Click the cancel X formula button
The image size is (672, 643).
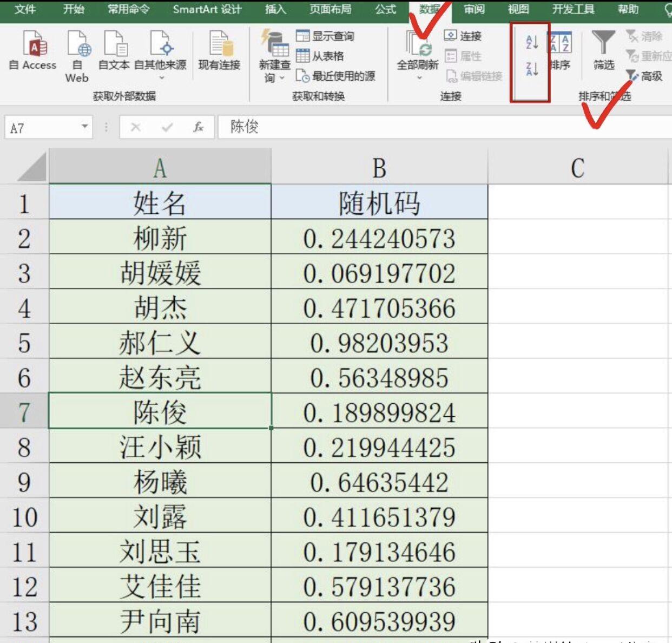pos(136,127)
